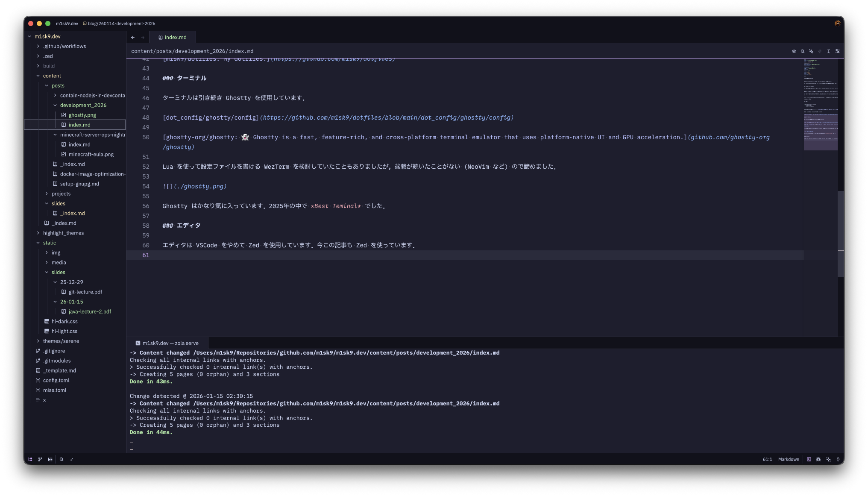Open the outline panel icon
The image size is (868, 496).
tap(50, 459)
